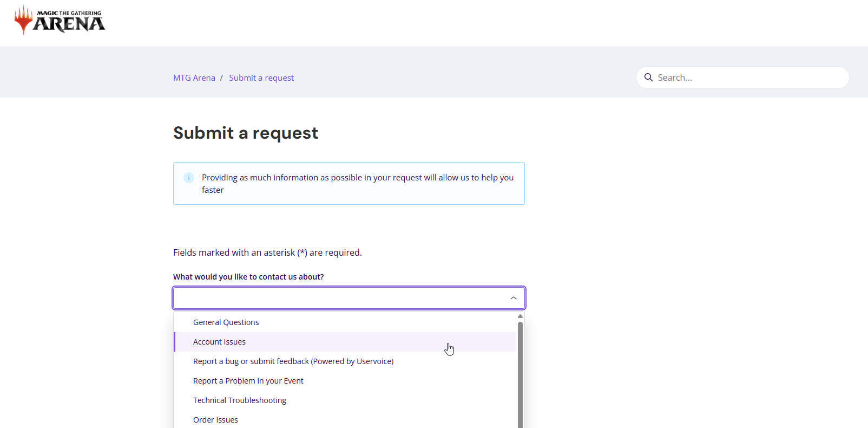Click the scrollbar up arrow in dropdown list
Screen dimensions: 868x428
pos(520,316)
